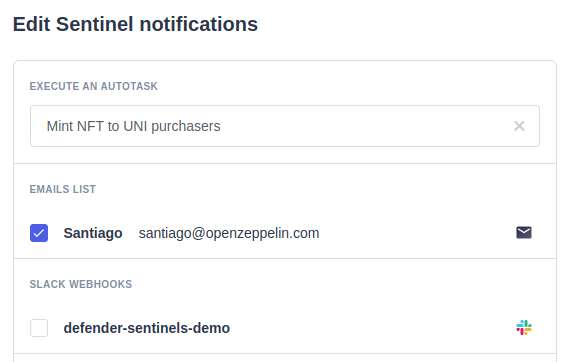
Task: Select the Santiago email row
Action: click(285, 233)
